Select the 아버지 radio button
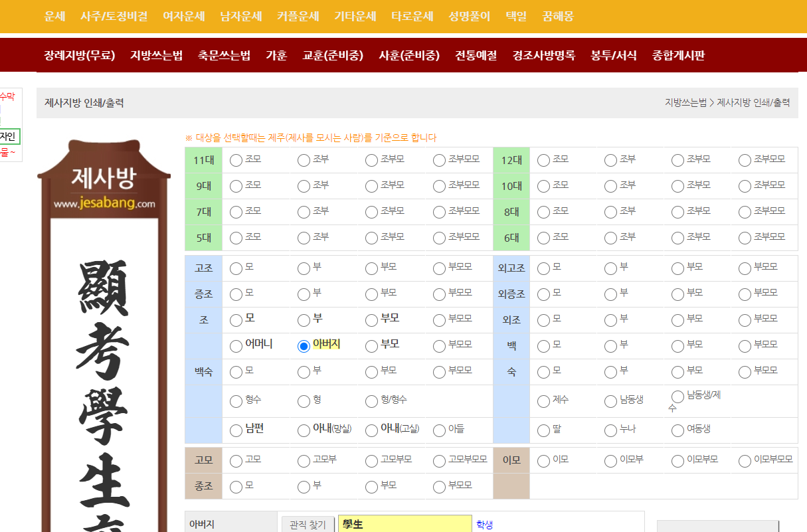Screen dimensions: 807x532 pyautogui.click(x=304, y=346)
